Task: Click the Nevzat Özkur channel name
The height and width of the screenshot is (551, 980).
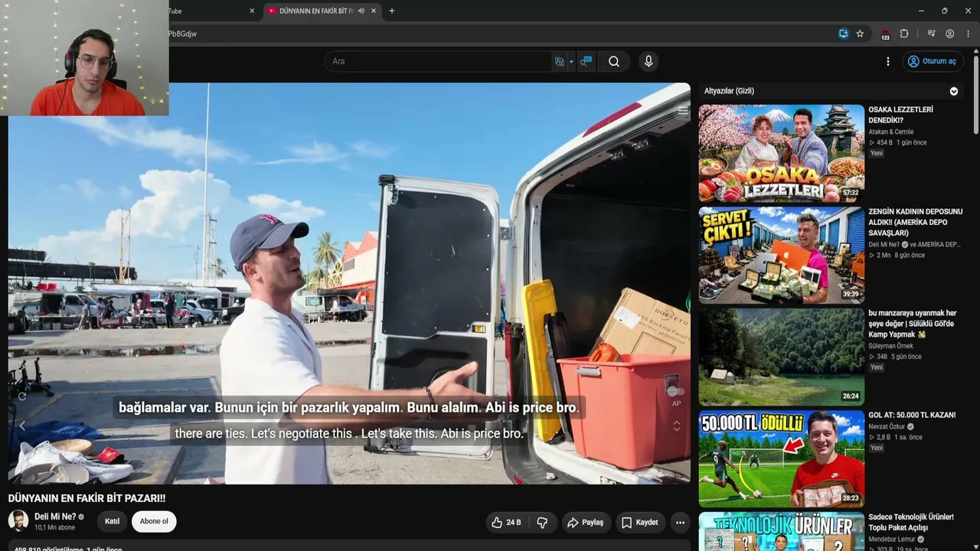Action: click(x=887, y=426)
